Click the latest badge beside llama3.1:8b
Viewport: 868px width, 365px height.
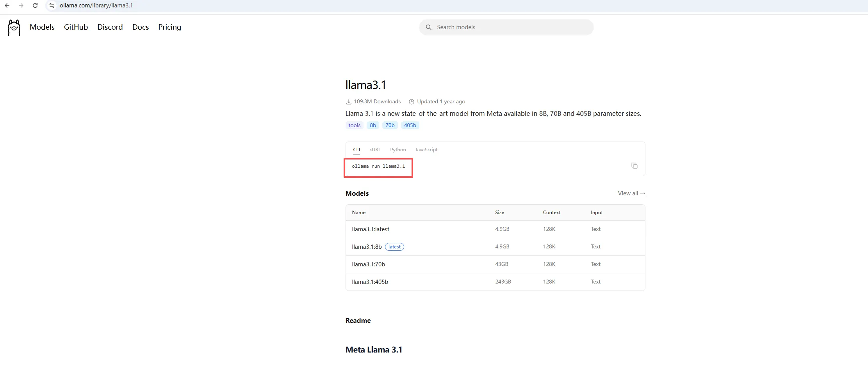pos(394,247)
